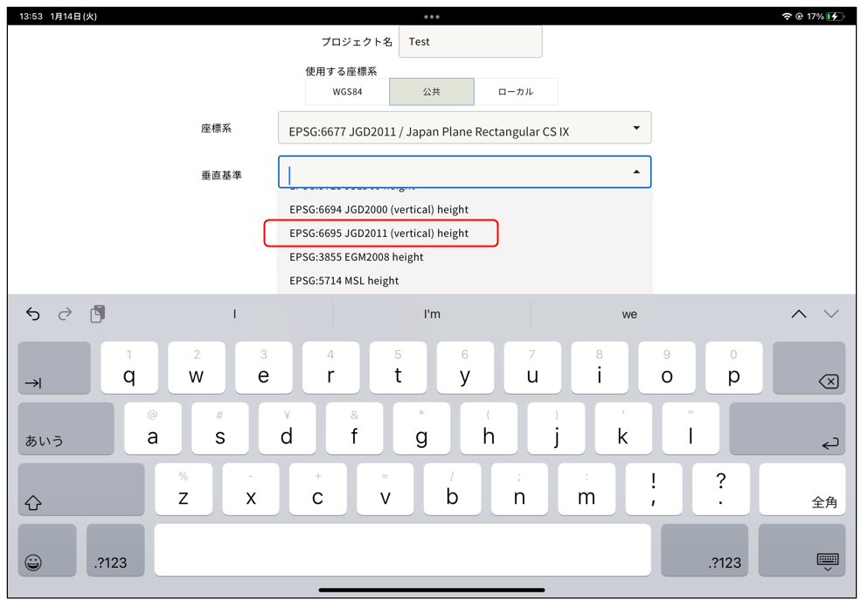The height and width of the screenshot is (608, 868).
Task: Move to previous field with up chevron
Action: [798, 314]
